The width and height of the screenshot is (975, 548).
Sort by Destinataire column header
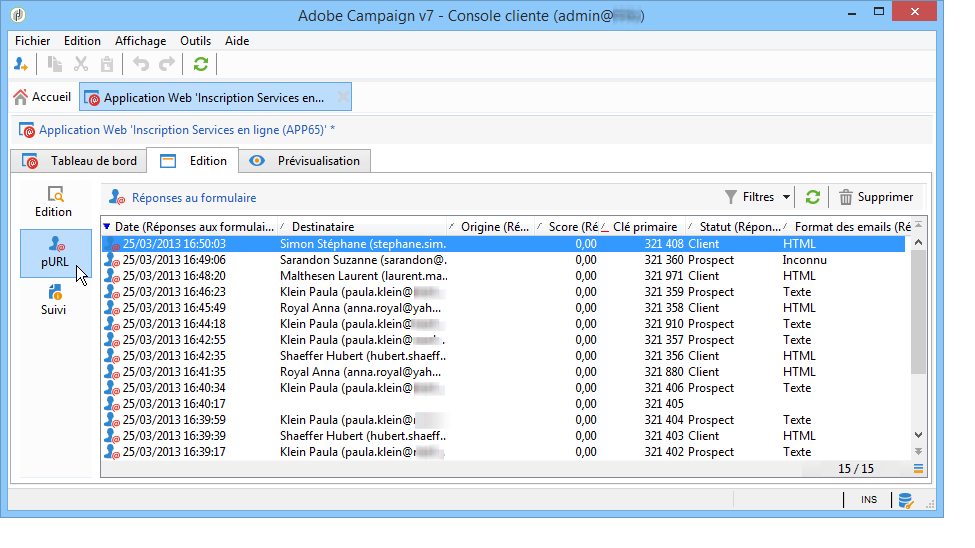click(363, 227)
